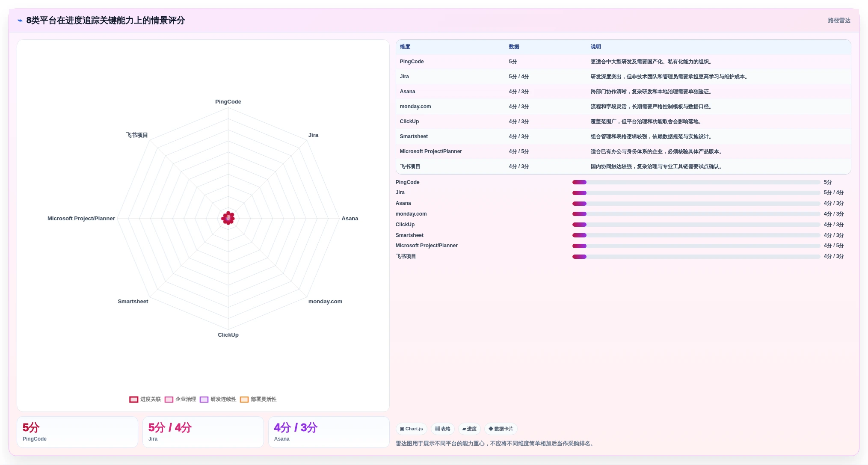This screenshot has width=868, height=465.
Task: Open the Asana 4分 / 3分 stat card
Action: pyautogui.click(x=329, y=432)
